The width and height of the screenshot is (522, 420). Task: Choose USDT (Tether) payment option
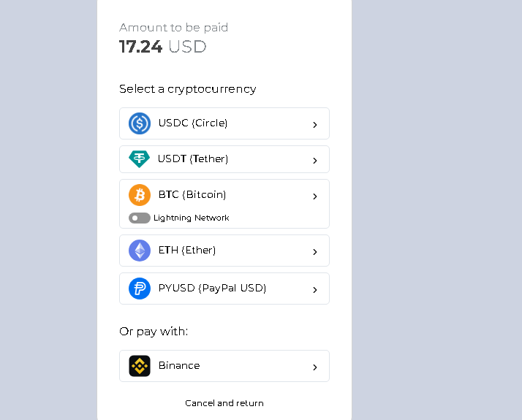[x=193, y=159]
